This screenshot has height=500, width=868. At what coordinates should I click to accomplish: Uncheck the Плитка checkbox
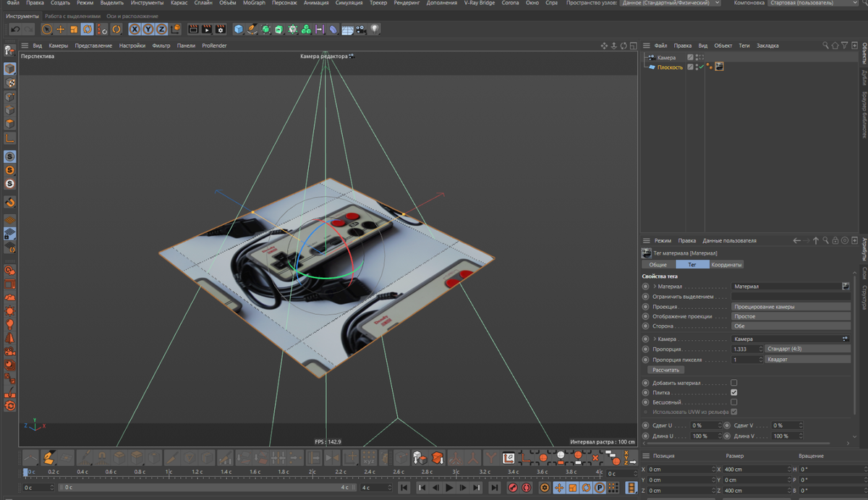tap(733, 392)
